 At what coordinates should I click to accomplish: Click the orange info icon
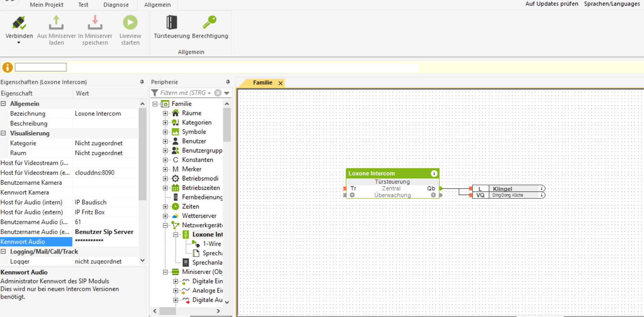tap(7, 67)
